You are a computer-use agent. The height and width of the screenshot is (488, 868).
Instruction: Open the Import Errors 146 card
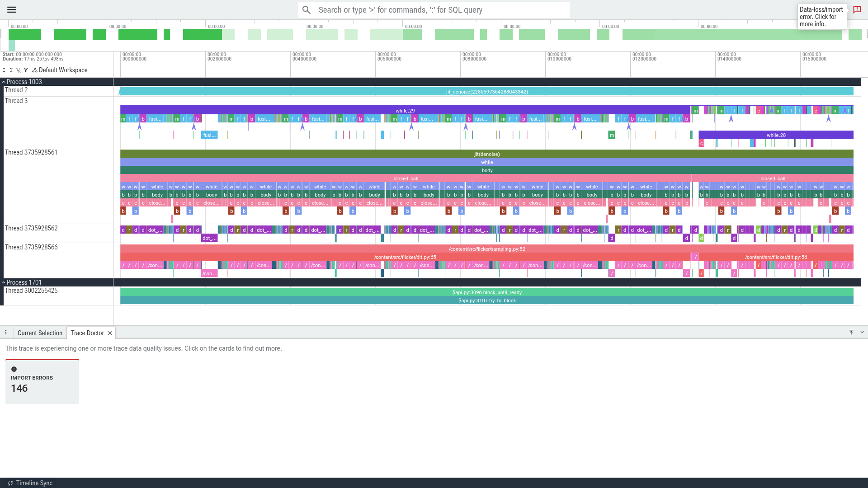pyautogui.click(x=42, y=381)
